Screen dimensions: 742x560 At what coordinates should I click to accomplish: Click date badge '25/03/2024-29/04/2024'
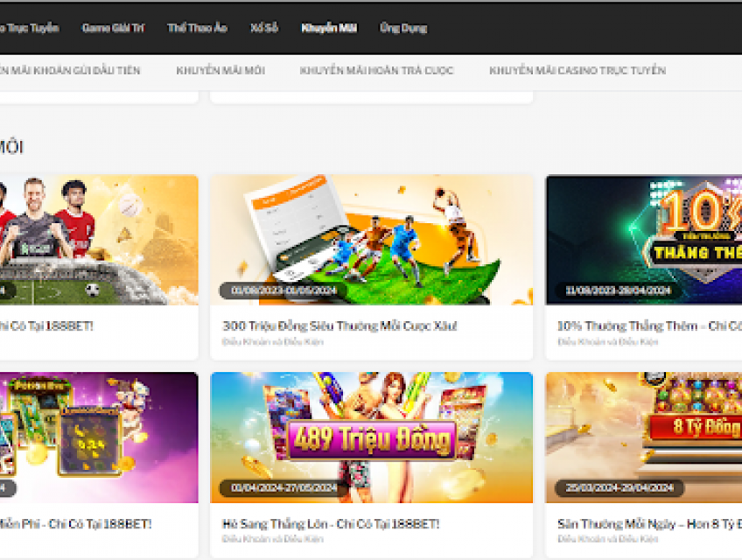pos(619,487)
